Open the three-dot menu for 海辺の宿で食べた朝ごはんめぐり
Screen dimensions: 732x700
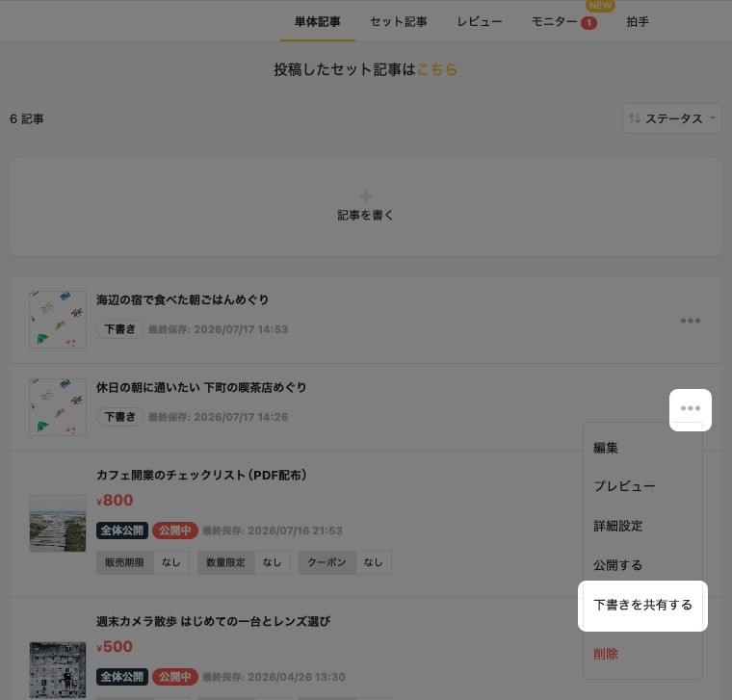click(x=690, y=321)
